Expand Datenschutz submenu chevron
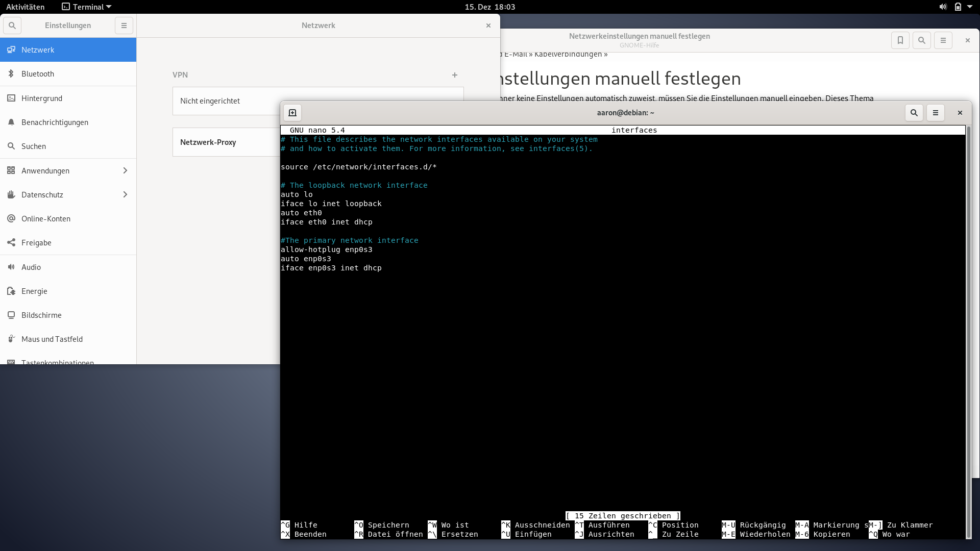This screenshot has height=551, width=980. [x=125, y=194]
